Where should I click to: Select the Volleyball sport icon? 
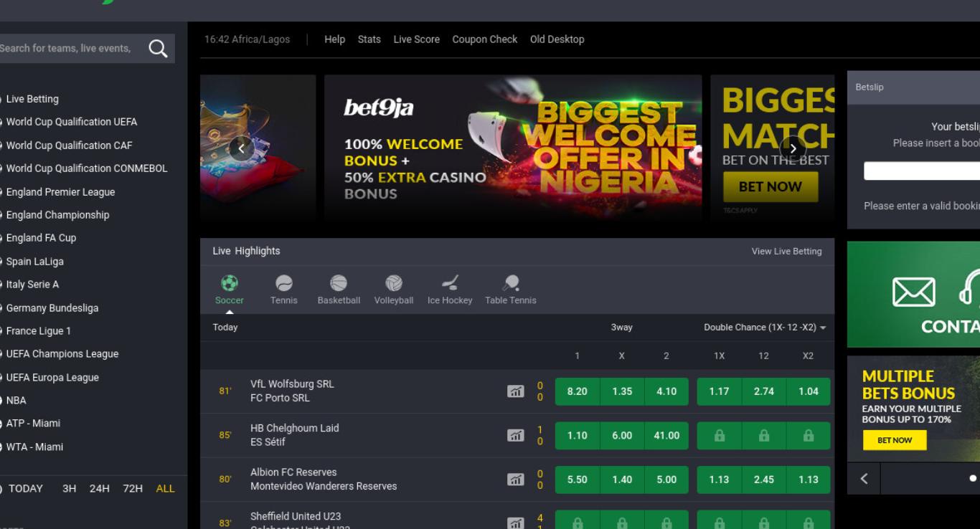click(394, 283)
